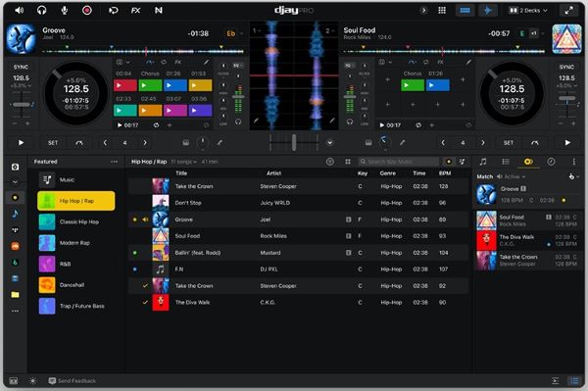Play the right deck
This screenshot has width=588, height=391.
tap(567, 143)
